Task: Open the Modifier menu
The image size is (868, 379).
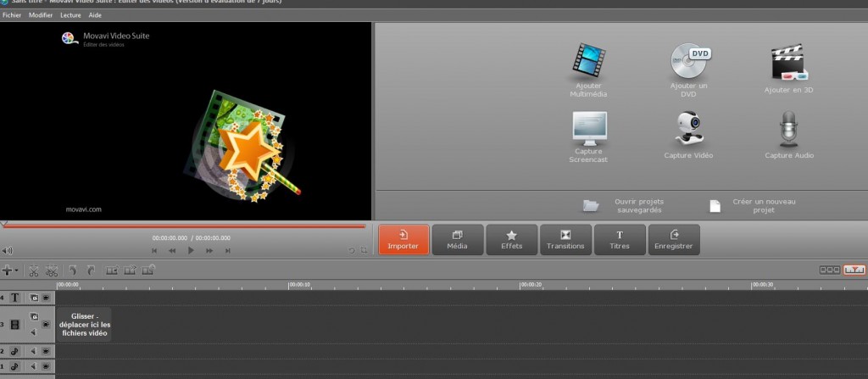Action: [x=41, y=15]
